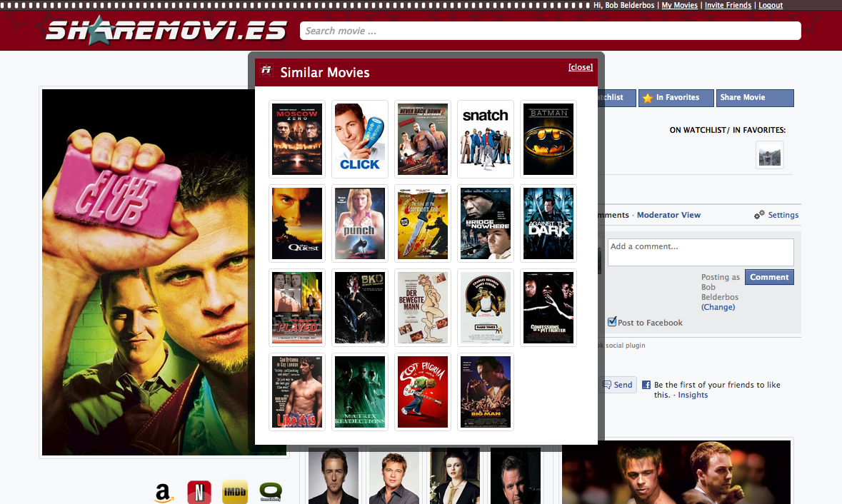Select the Never Back Down 2 poster
The height and width of the screenshot is (504, 842).
pos(423,139)
